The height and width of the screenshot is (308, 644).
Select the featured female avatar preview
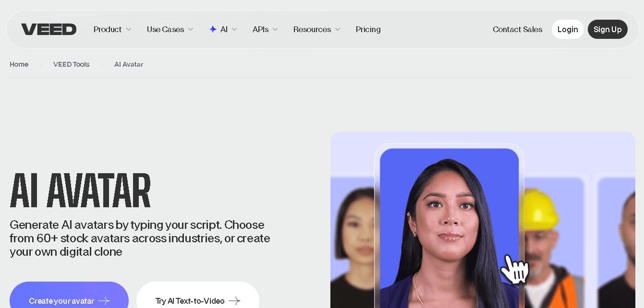449,225
